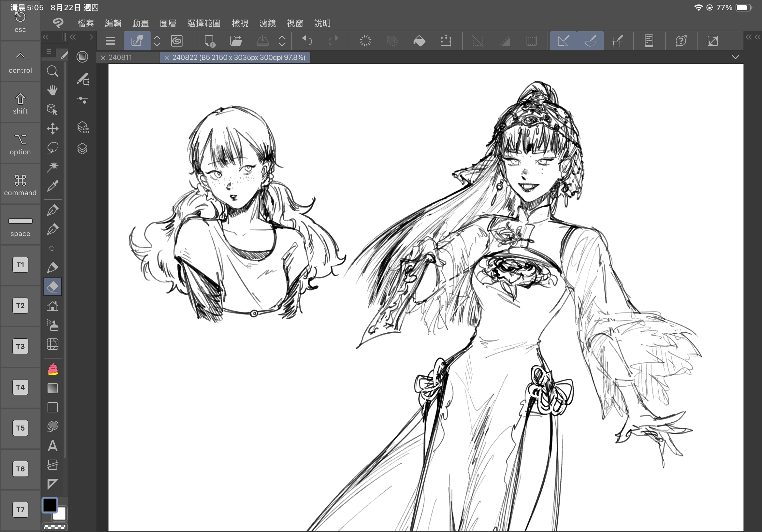Open the Sub Tool palette
762x532 pixels.
click(83, 79)
